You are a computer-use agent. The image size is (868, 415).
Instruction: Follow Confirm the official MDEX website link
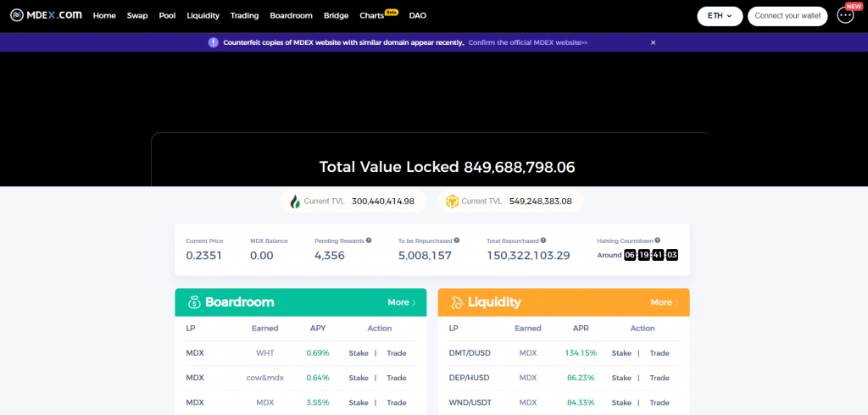click(x=528, y=42)
